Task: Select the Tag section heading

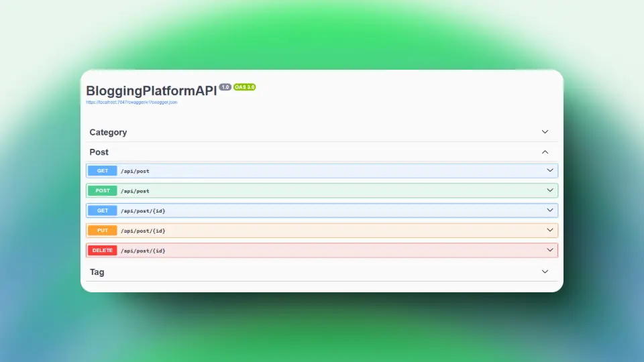Action: pyautogui.click(x=97, y=272)
